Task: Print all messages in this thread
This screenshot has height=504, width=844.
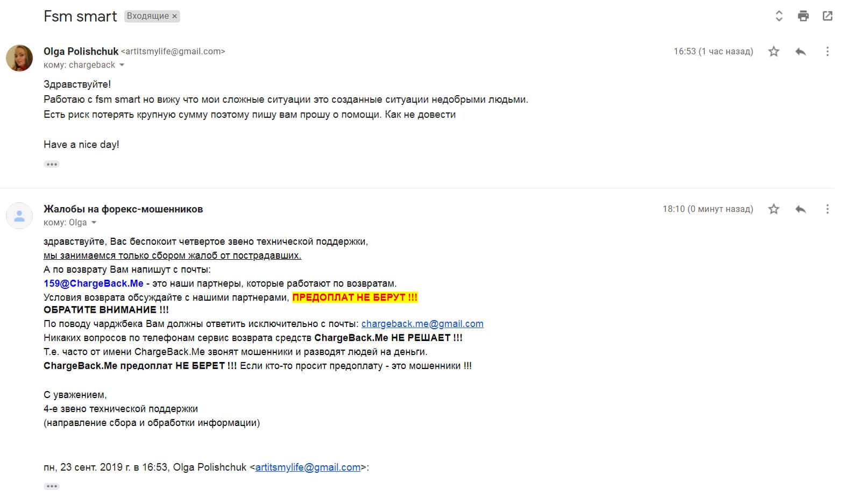Action: pos(803,16)
